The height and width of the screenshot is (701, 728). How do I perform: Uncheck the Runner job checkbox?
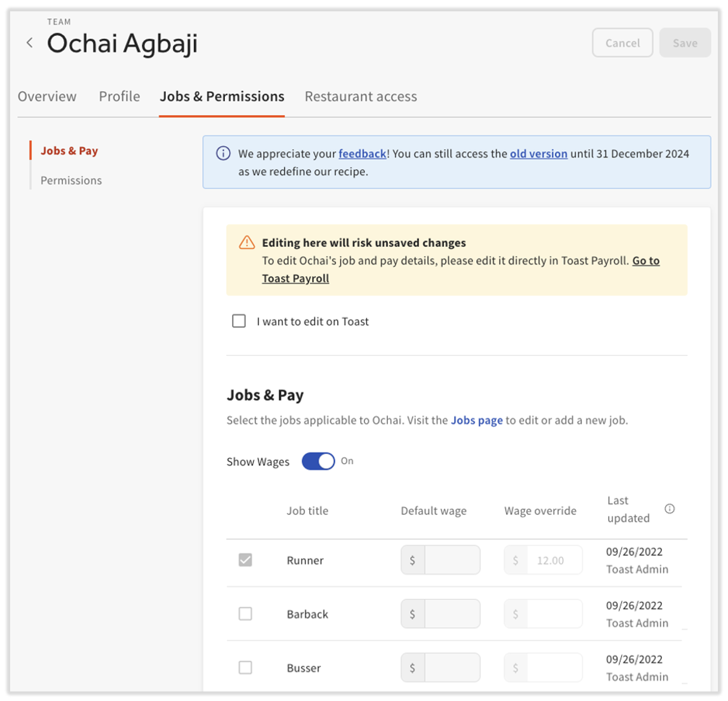(245, 560)
